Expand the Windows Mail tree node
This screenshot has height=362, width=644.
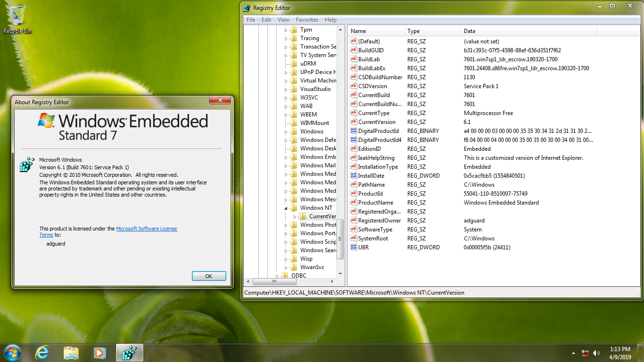(286, 166)
